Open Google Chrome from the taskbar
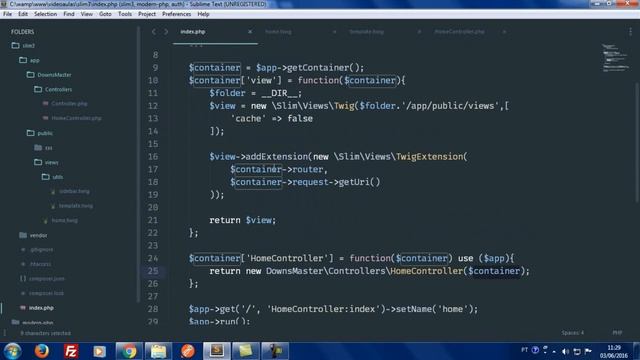Viewport: 640px width, 360px height. [x=129, y=351]
